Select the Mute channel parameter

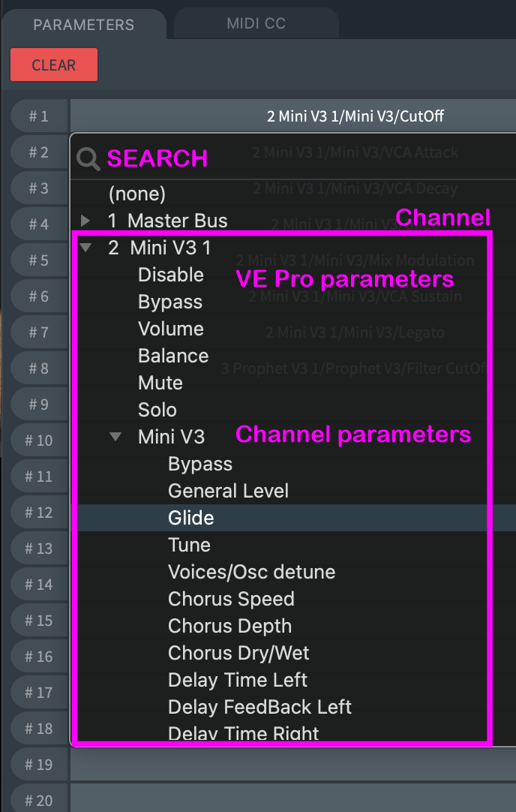click(160, 383)
